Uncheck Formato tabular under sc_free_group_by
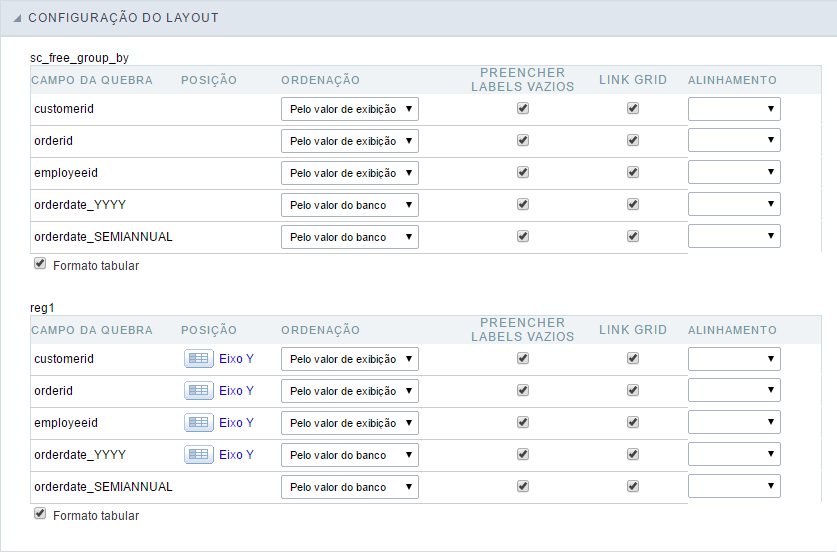Screen dimensions: 837x552 pos(40,264)
